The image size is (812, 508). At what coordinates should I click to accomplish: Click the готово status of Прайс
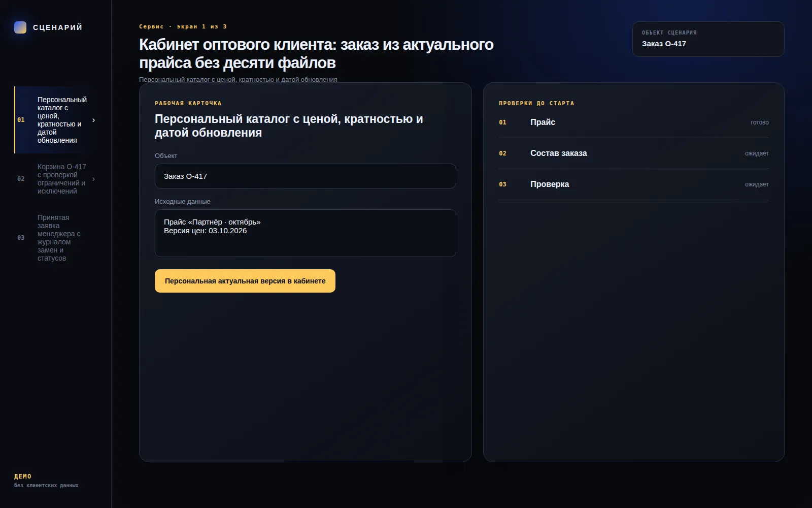click(760, 122)
